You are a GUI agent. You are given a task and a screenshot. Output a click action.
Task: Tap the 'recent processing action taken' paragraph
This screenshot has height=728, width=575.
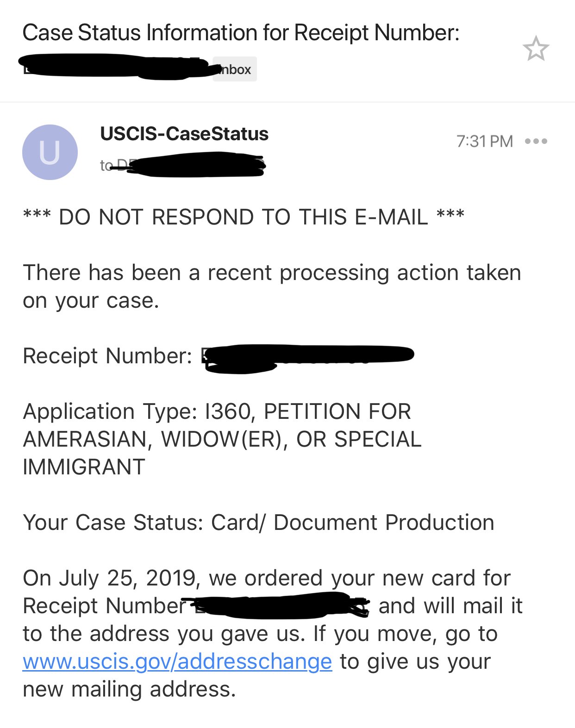pos(272,286)
